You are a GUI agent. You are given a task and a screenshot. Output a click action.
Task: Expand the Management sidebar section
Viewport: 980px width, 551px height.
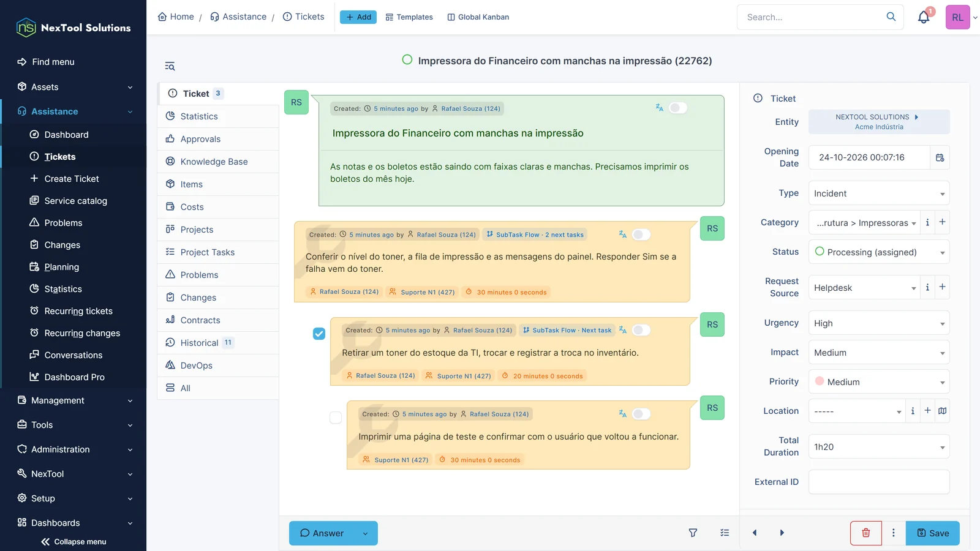coord(73,400)
